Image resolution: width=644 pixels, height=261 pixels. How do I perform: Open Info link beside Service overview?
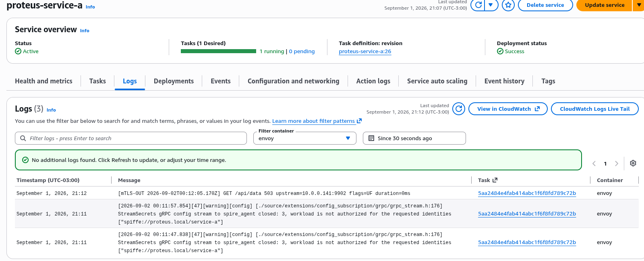(85, 31)
